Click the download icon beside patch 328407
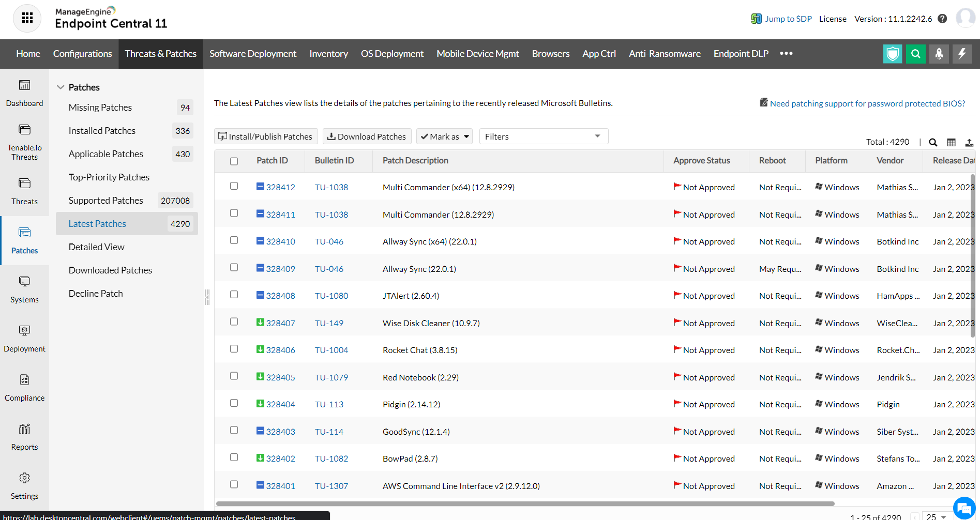The image size is (980, 520). click(x=261, y=323)
